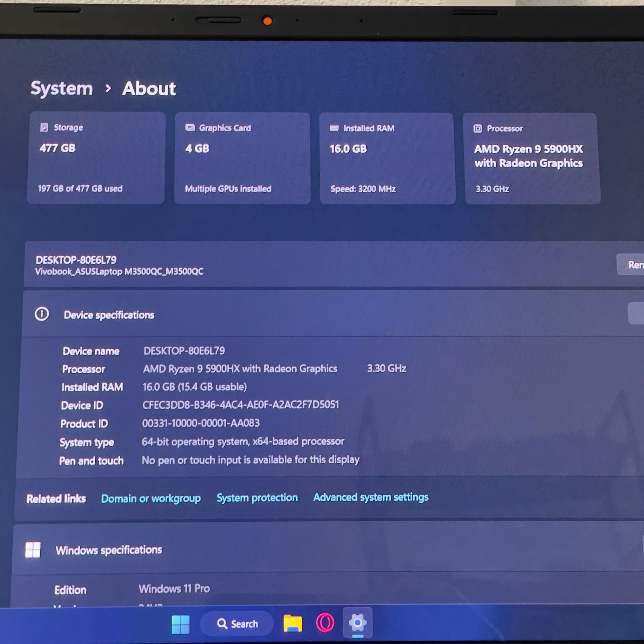Click Multiple GPUs installed text
Screen dimensions: 644x644
click(228, 189)
